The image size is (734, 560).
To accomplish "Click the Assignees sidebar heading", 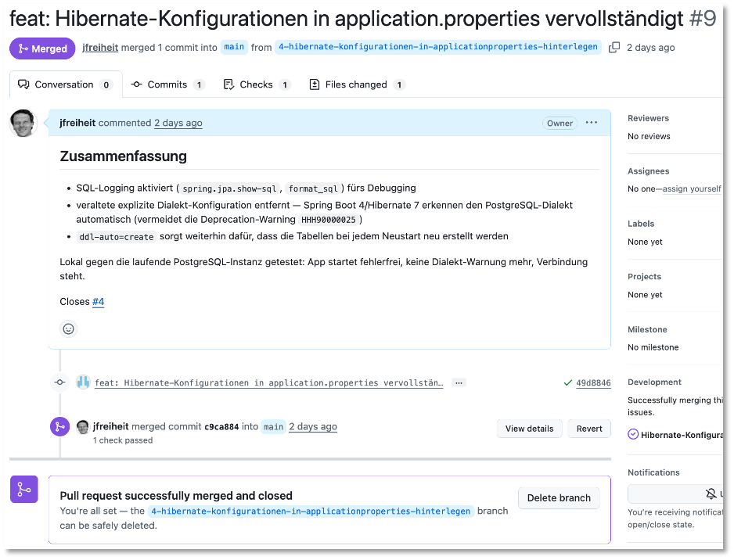I will (x=649, y=171).
